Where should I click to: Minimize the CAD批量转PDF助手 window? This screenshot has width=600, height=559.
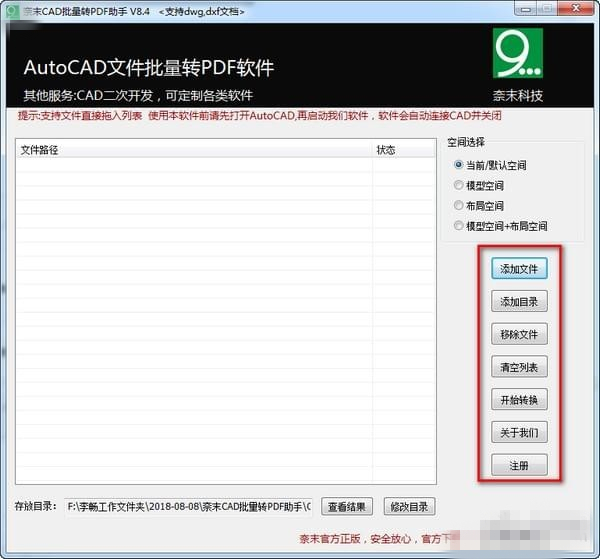pos(525,9)
